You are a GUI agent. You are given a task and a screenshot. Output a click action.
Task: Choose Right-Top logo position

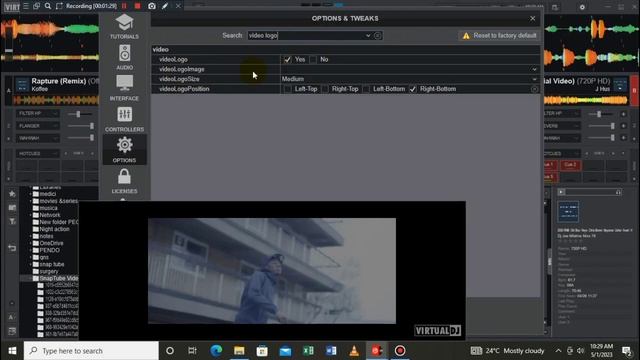click(x=325, y=89)
